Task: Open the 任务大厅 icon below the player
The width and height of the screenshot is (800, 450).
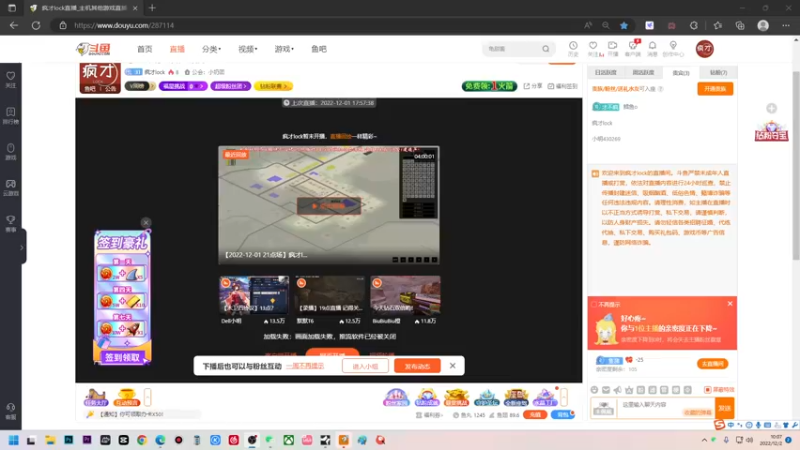Action: click(96, 397)
